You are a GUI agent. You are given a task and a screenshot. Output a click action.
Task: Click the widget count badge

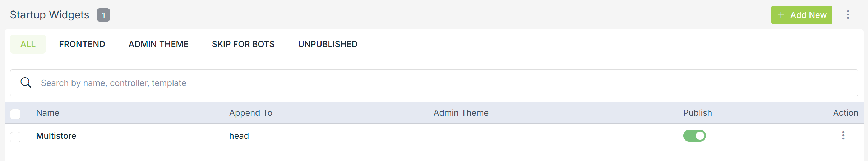pos(103,15)
